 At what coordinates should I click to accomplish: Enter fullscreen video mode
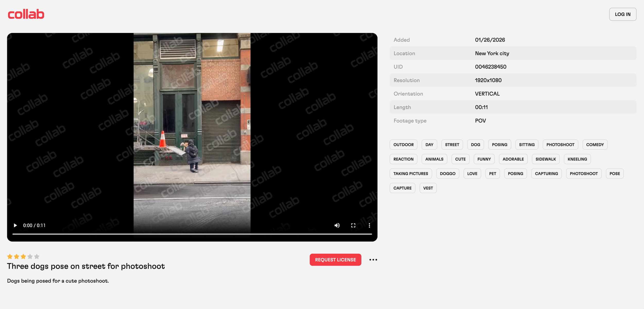pos(353,225)
